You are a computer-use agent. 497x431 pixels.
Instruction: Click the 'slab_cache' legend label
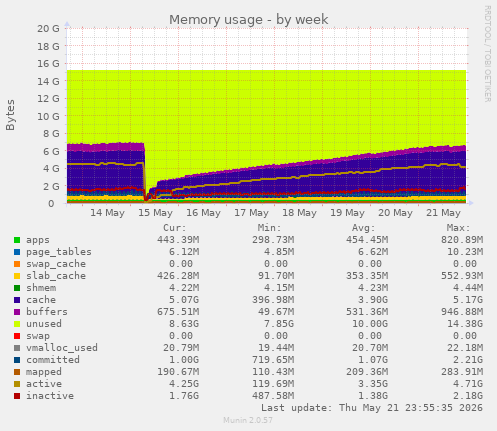pyautogui.click(x=56, y=276)
